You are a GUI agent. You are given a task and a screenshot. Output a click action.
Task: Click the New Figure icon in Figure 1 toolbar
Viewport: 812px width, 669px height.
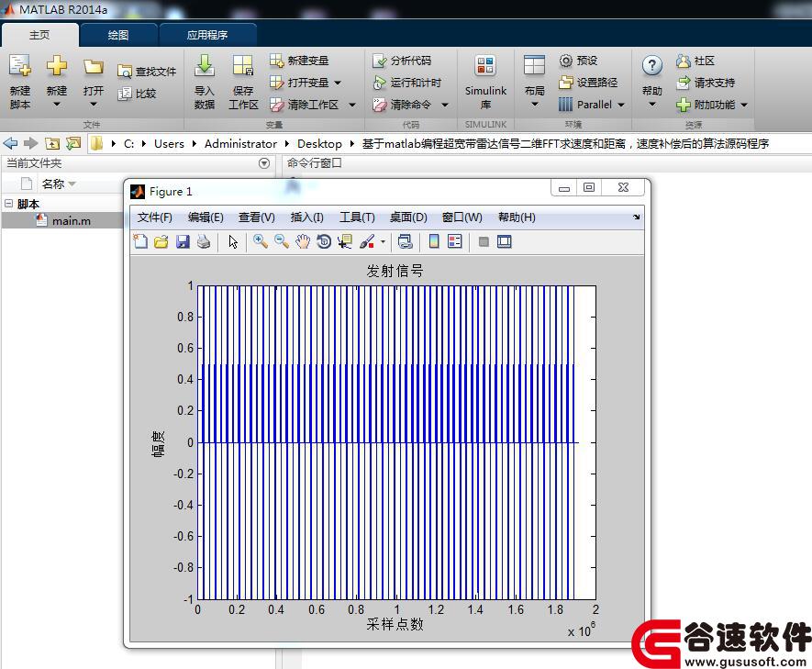pyautogui.click(x=140, y=242)
